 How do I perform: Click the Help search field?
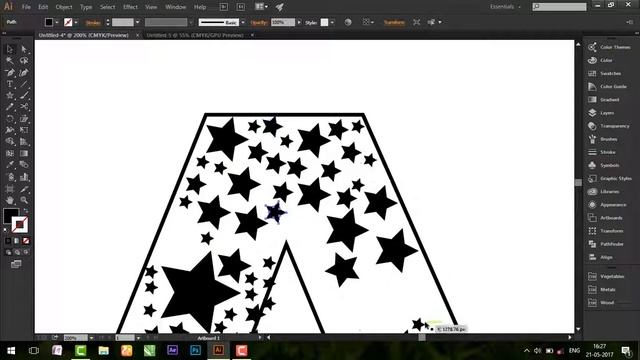coord(560,7)
